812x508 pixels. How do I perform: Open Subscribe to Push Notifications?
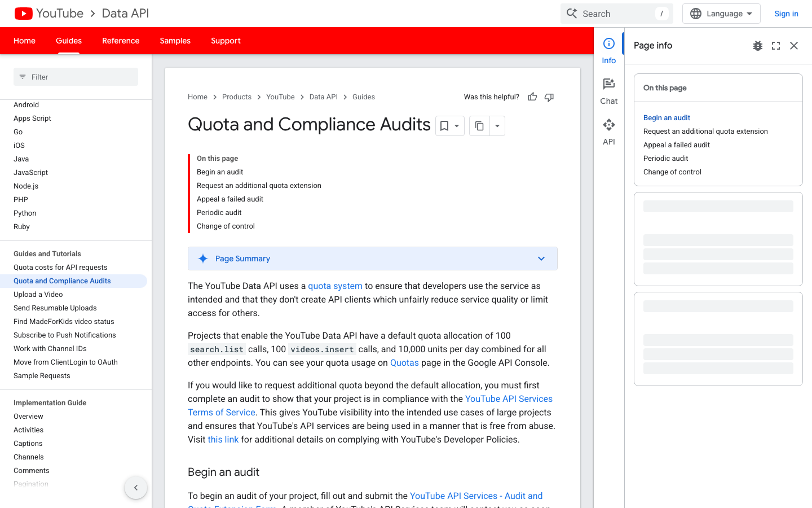[x=64, y=335]
